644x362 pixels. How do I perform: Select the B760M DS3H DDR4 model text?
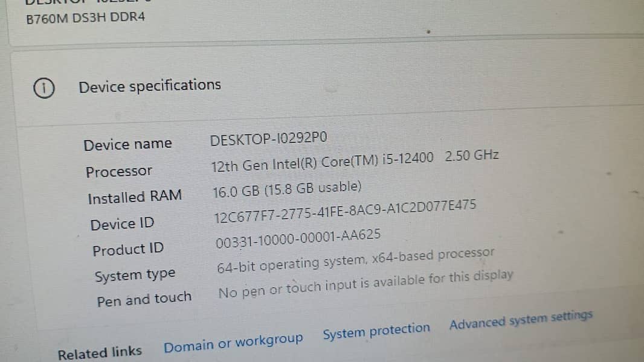pos(85,19)
